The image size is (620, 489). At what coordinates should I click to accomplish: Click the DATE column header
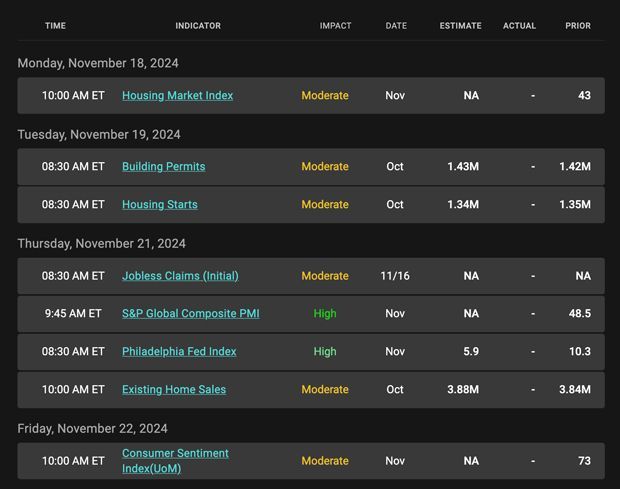pyautogui.click(x=396, y=26)
